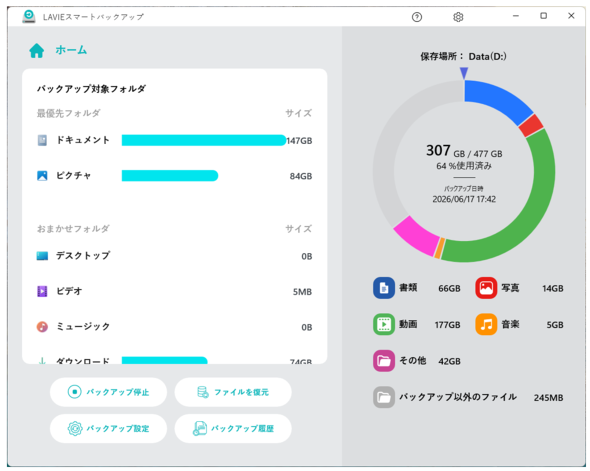Click the Home house icon
The image size is (590, 471).
click(36, 50)
